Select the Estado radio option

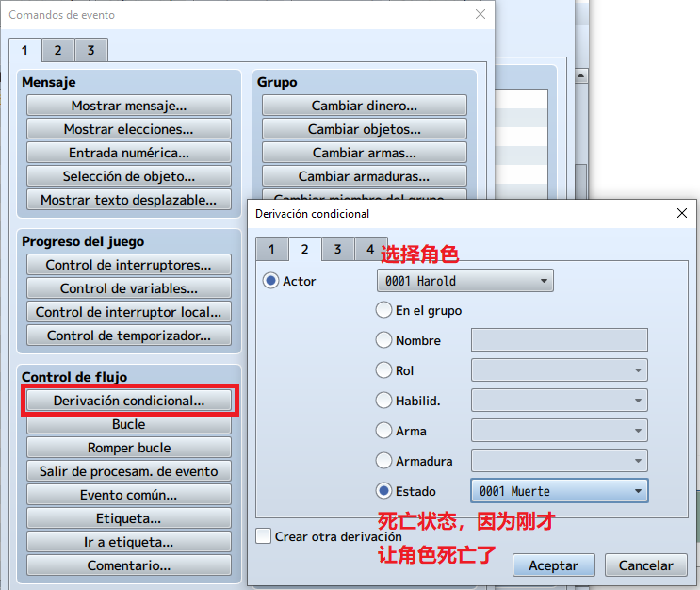pos(383,491)
